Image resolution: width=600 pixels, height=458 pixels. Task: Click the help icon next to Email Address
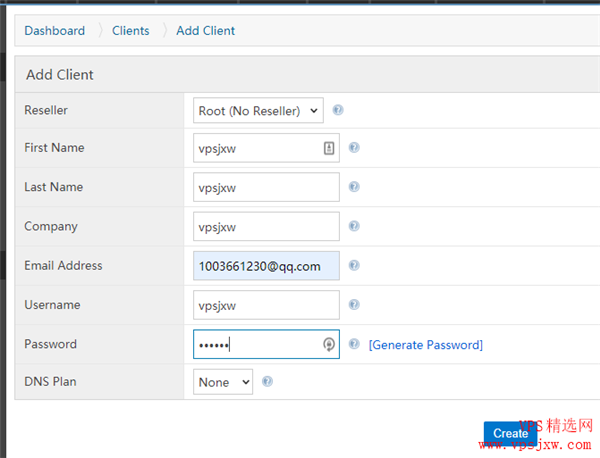click(354, 265)
